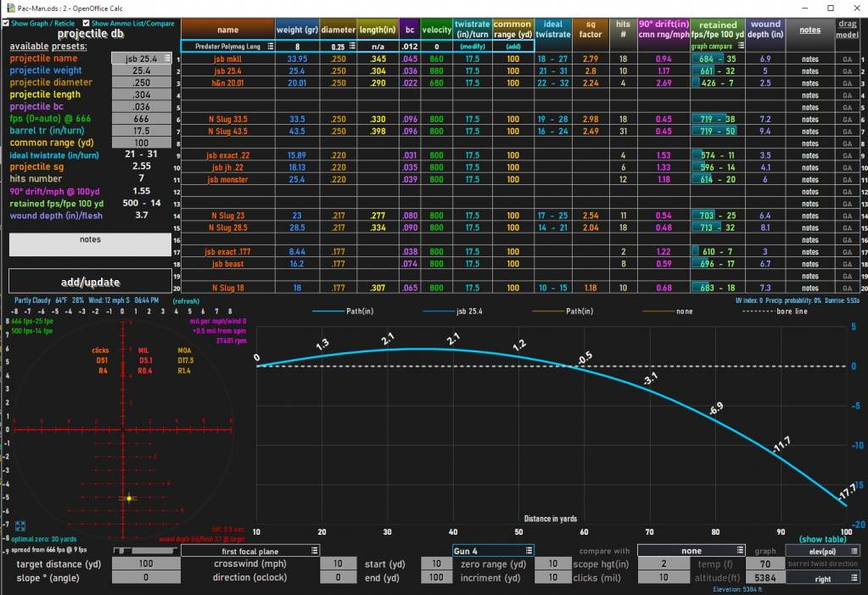Click the crosswind (mph) input field
This screenshot has height=595, width=868.
338,564
